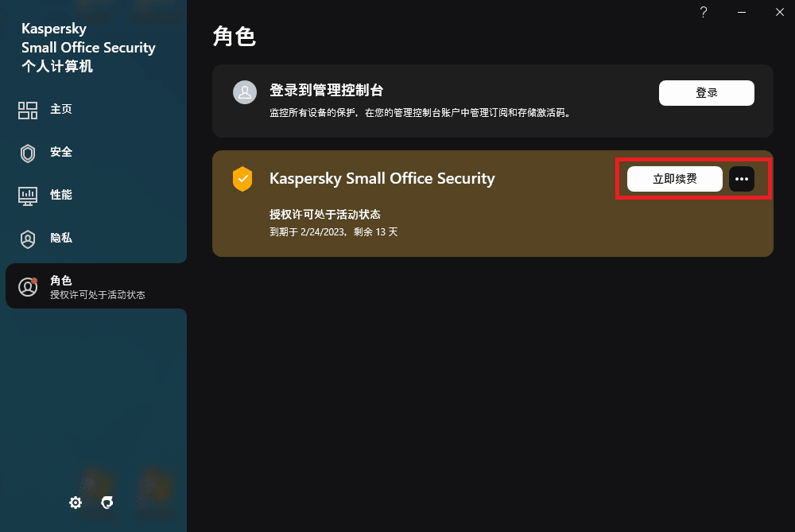Viewport: 795px width, 532px height.
Task: Click the license expiry date text
Action: point(333,232)
